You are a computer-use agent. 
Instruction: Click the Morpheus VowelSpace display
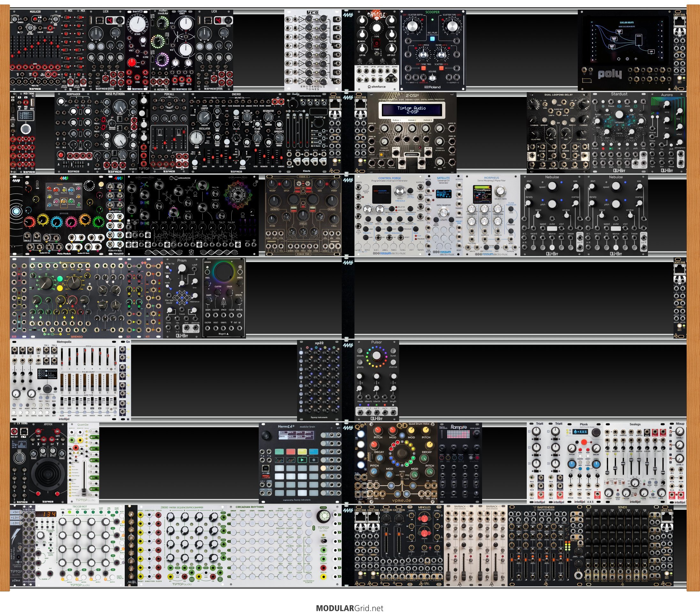pos(482,194)
